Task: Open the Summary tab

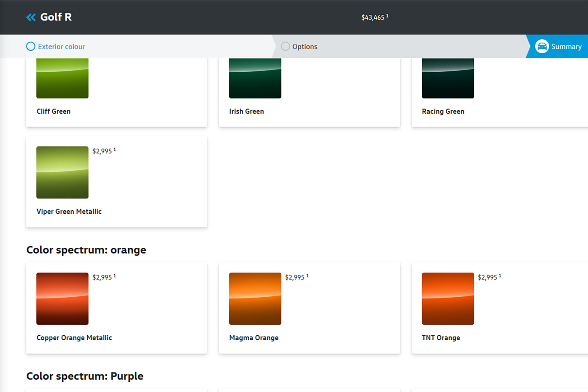Action: 566,47
